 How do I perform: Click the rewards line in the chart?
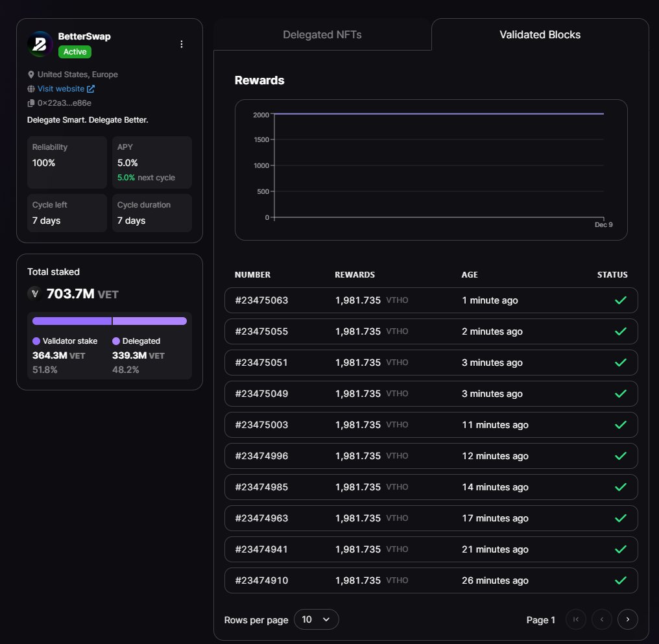tap(438, 114)
